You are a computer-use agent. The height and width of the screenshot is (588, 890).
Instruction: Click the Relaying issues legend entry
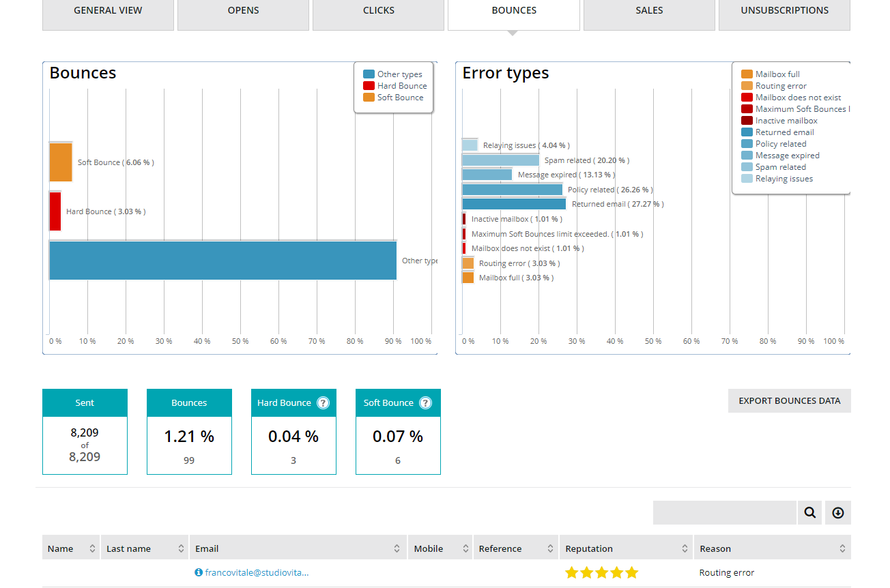777,179
